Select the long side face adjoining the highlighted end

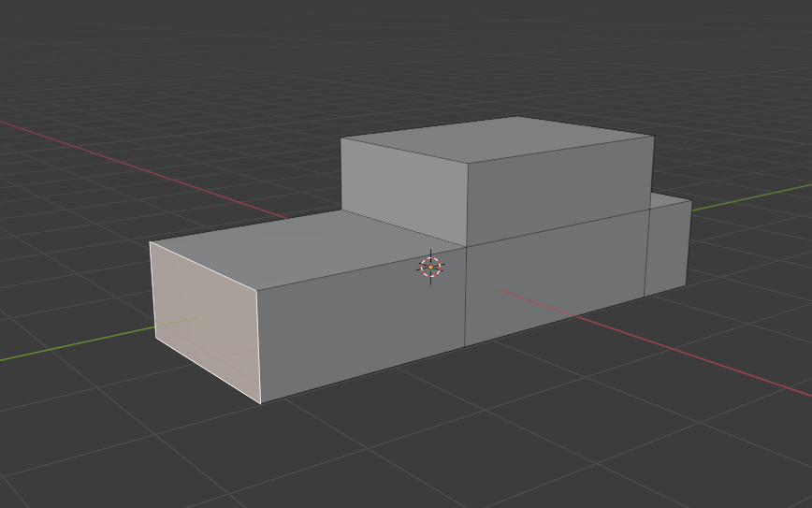pyautogui.click(x=361, y=324)
